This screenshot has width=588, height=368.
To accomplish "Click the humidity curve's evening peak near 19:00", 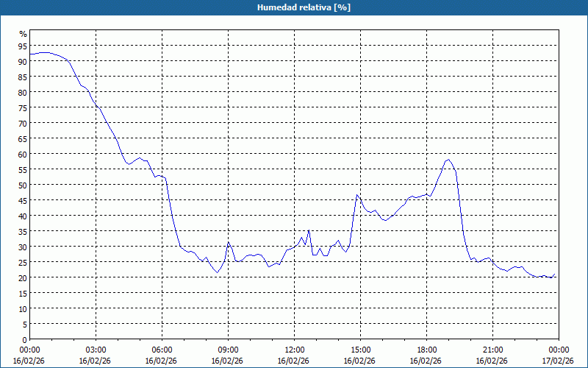I will [x=448, y=160].
